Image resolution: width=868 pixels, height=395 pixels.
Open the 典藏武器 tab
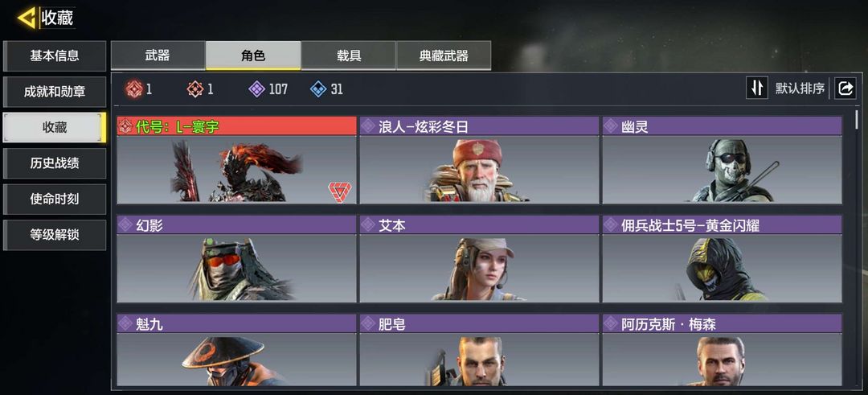444,56
